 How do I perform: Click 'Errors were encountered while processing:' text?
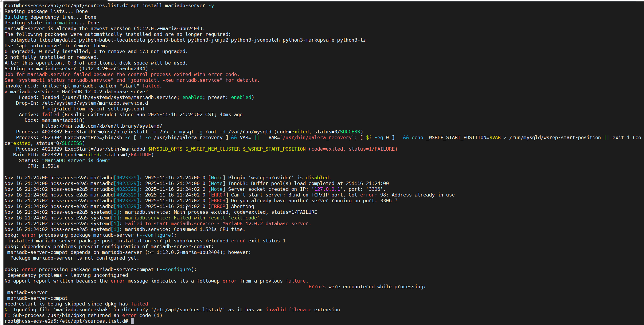[x=367, y=287]
